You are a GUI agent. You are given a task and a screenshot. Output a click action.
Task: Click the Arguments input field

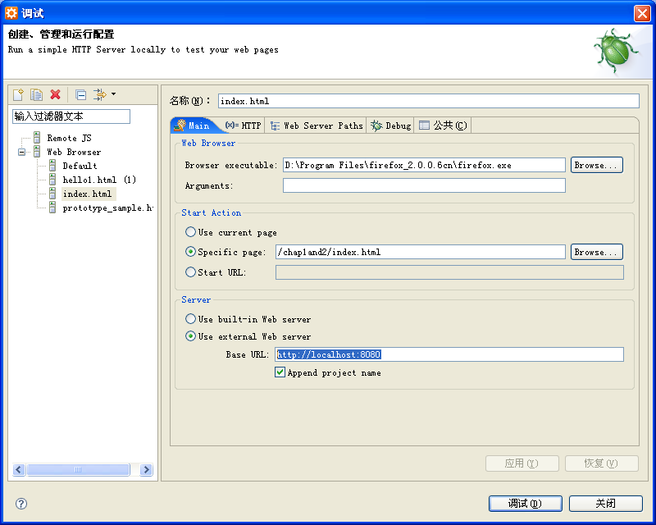point(424,186)
